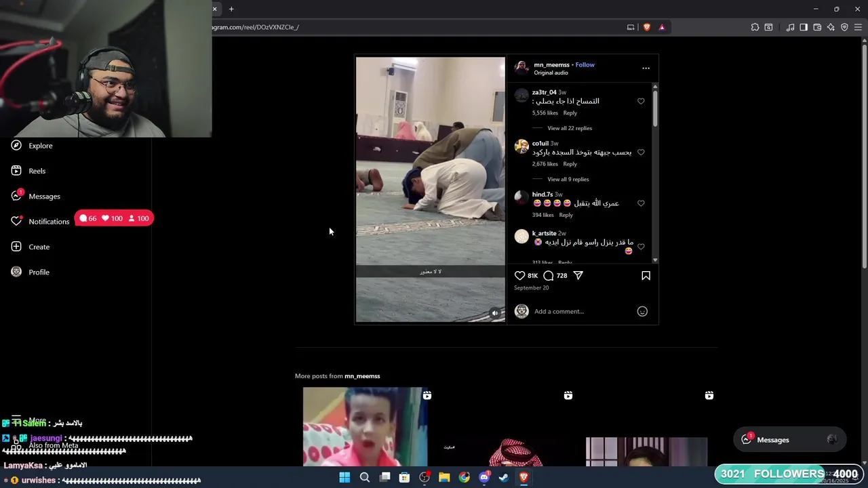Open the browser hamburger menu

coord(858,27)
